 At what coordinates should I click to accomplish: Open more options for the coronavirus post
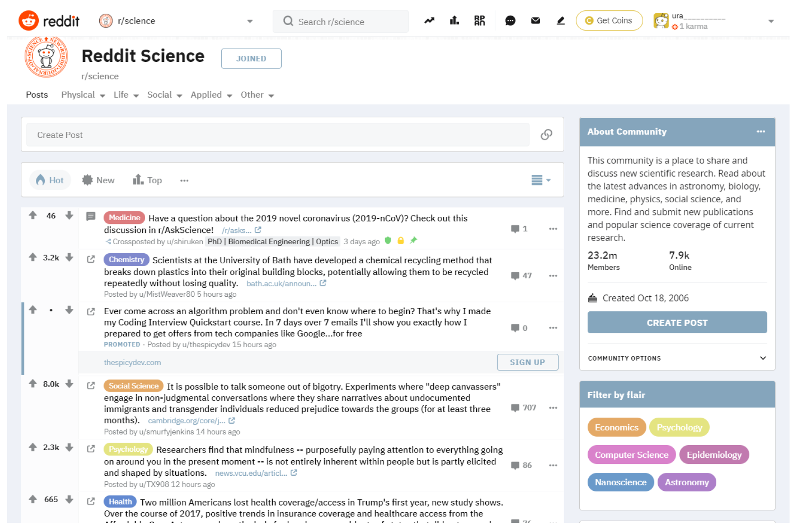[553, 229]
